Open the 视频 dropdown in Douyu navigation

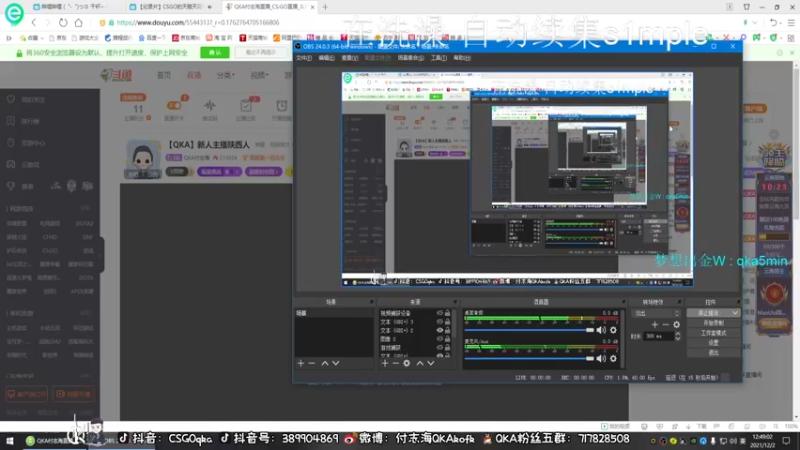click(259, 75)
